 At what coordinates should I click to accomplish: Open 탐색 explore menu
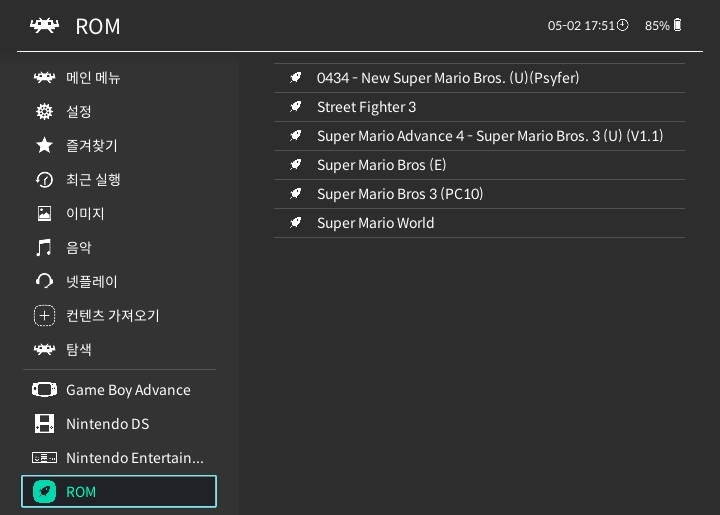[x=119, y=349]
